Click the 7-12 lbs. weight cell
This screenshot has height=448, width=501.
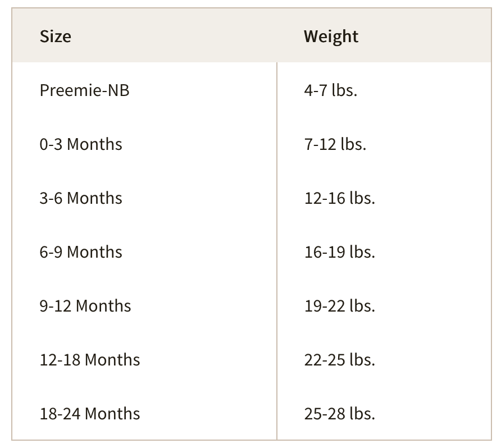[384, 144]
